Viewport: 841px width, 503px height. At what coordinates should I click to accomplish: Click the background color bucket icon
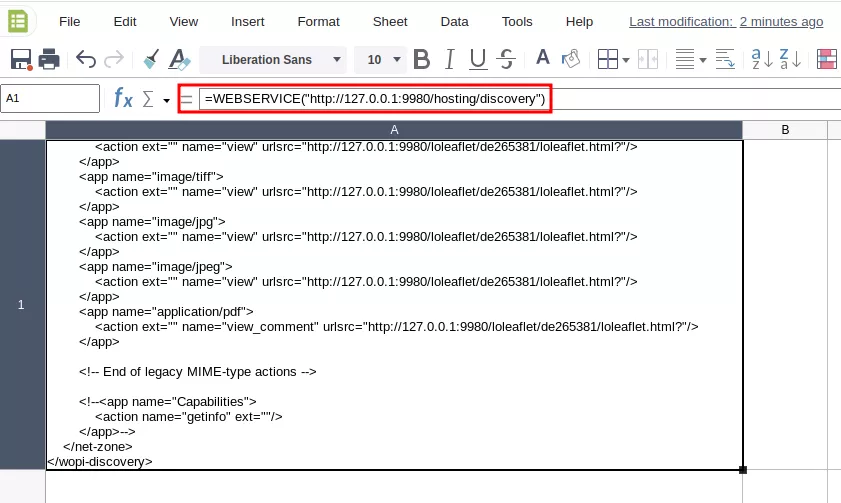pos(571,60)
